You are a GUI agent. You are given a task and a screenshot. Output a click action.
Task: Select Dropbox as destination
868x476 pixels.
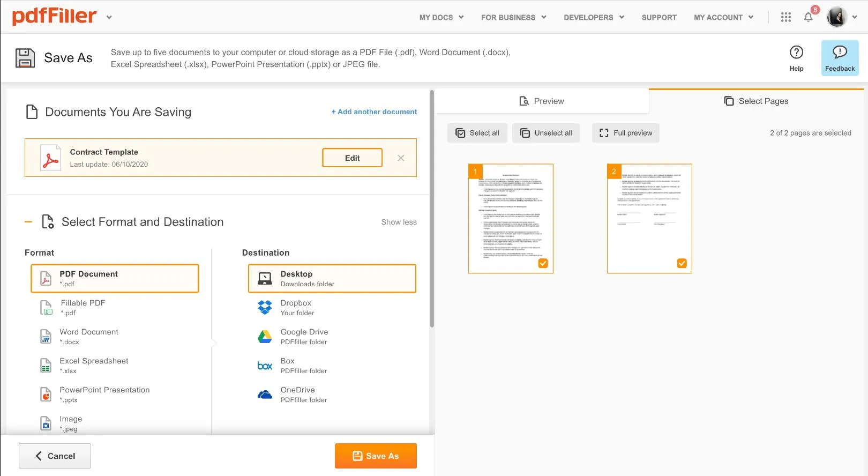(x=332, y=307)
